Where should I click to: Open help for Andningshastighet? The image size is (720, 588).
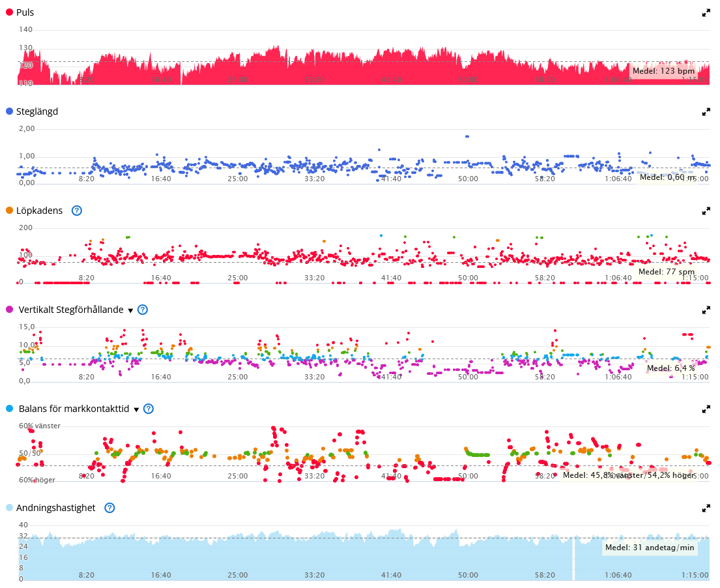(x=109, y=508)
